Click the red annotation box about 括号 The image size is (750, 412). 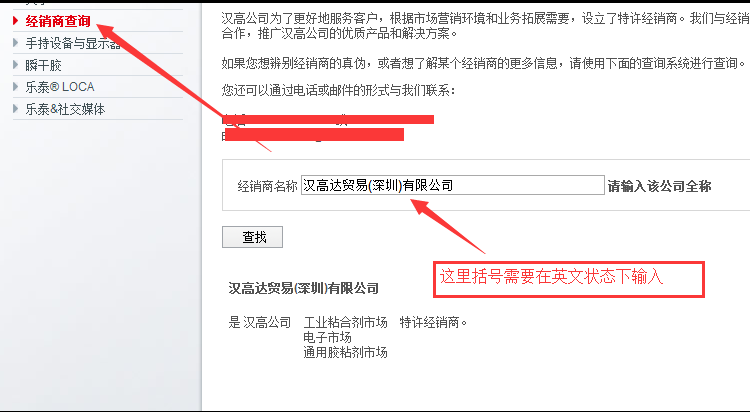[x=569, y=279]
